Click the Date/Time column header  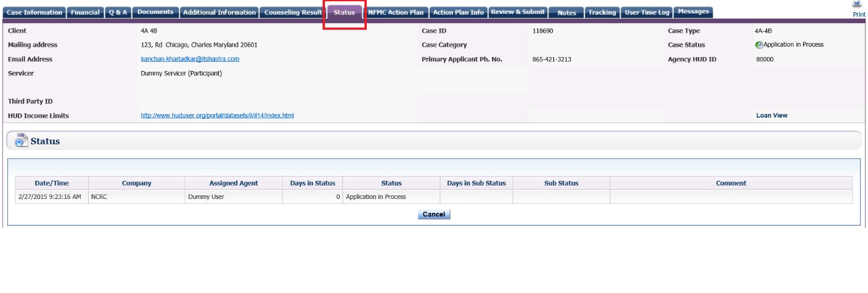coord(52,183)
